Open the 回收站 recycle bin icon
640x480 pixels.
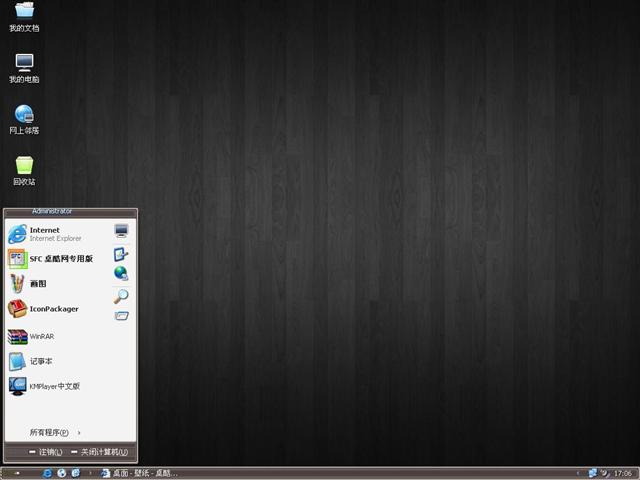(24, 171)
